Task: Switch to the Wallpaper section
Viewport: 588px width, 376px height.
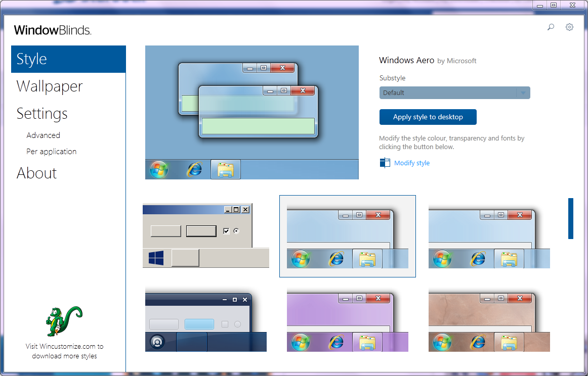Action: tap(49, 86)
